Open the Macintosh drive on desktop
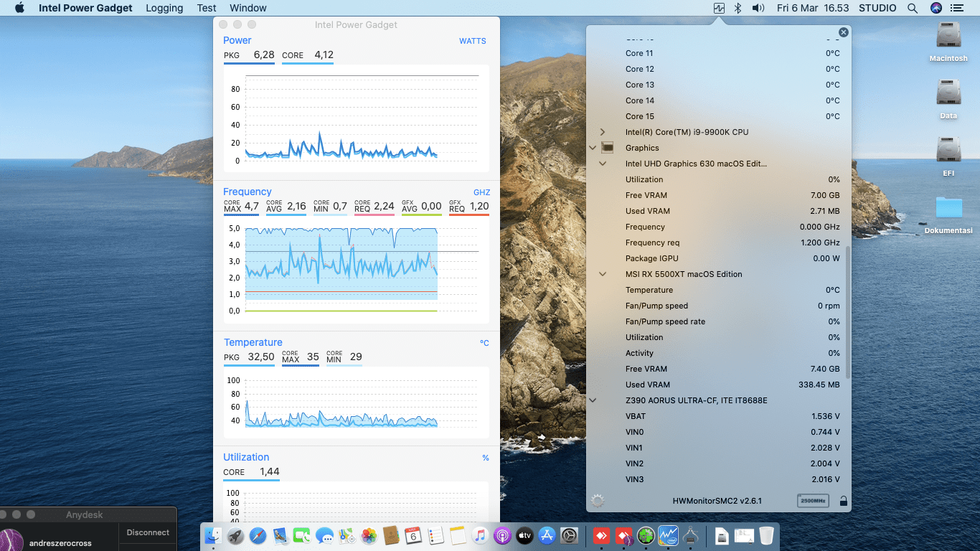980x551 pixels. (x=948, y=42)
